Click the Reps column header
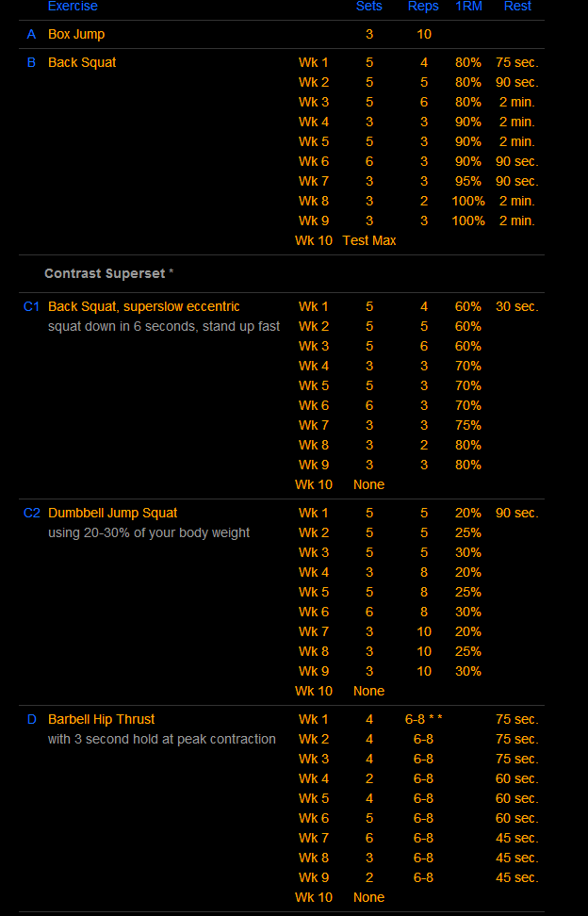This screenshot has height=916, width=588. pos(423,7)
